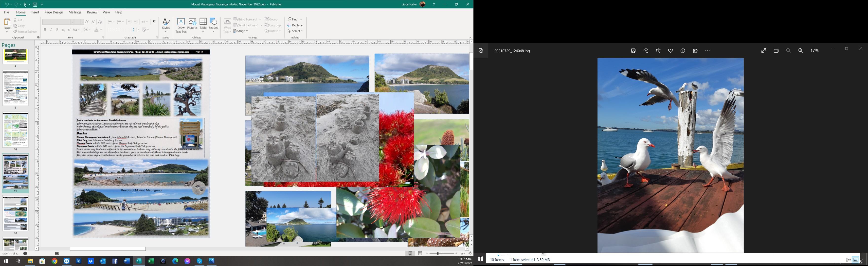868x266 pixels.
Task: Switch to two-page spread view
Action: tap(420, 253)
